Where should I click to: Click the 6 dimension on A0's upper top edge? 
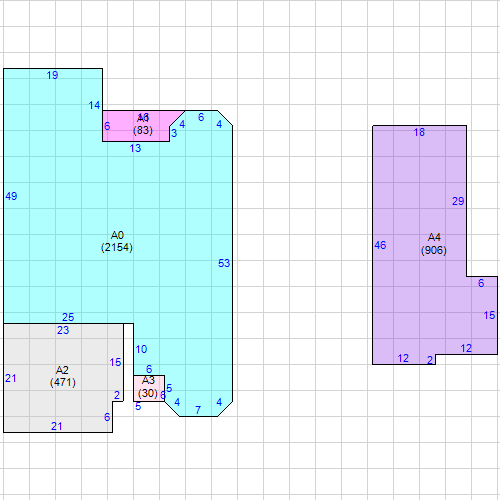pyautogui.click(x=201, y=117)
